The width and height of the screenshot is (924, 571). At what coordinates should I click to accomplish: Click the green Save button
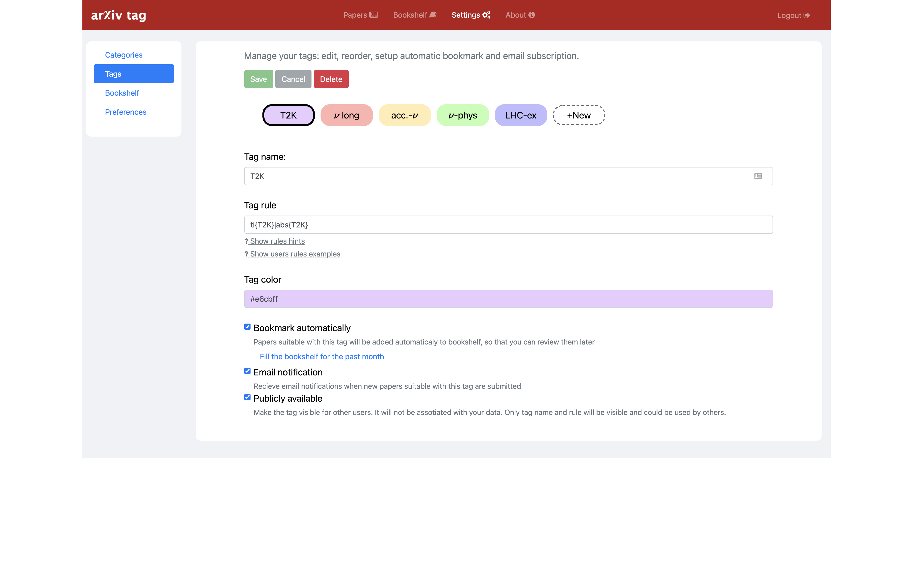coord(258,79)
